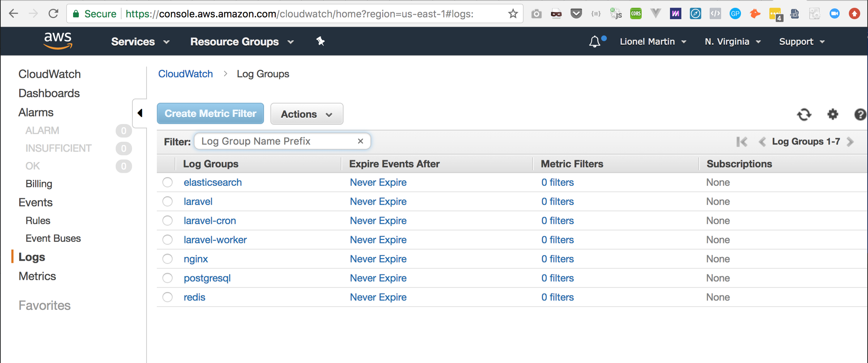Select the elasticsearch log group radio button
868x363 pixels.
tap(167, 182)
